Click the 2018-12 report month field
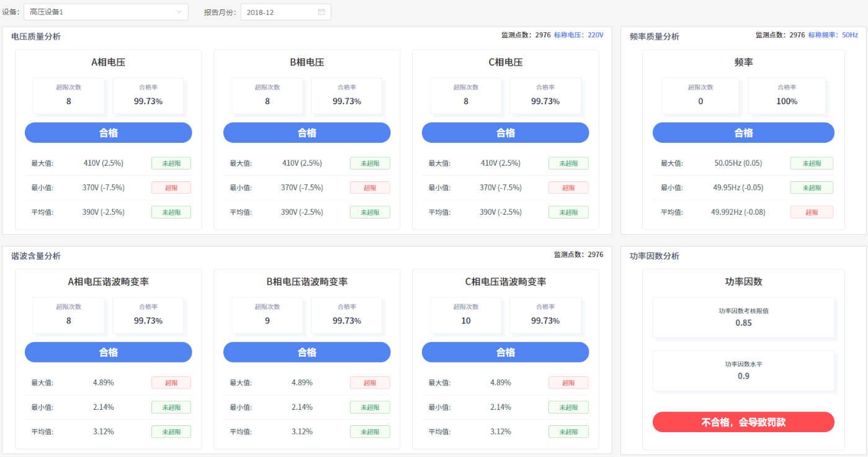868x457 pixels. point(279,12)
